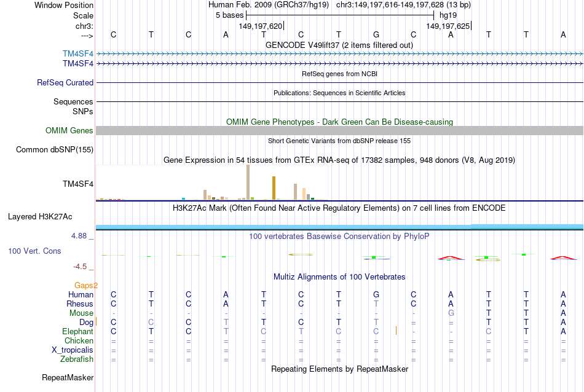Viewport: 584px width, 392px height.
Task: Click the dark-blue TM4SF4 GENCODE track label
Action: 78,64
